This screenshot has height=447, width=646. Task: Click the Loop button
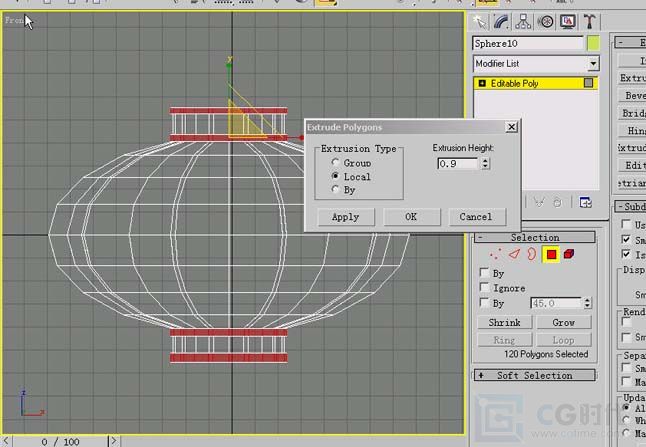pyautogui.click(x=564, y=340)
